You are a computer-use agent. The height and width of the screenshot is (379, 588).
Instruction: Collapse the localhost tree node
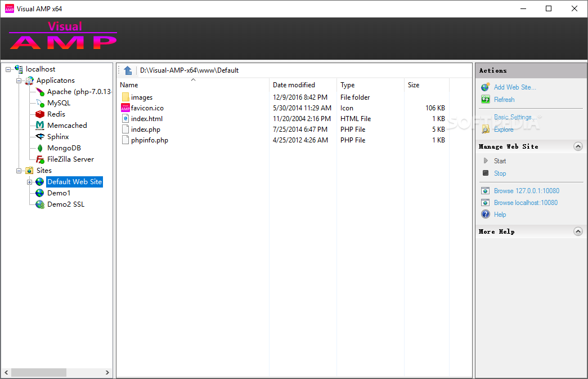coord(8,69)
